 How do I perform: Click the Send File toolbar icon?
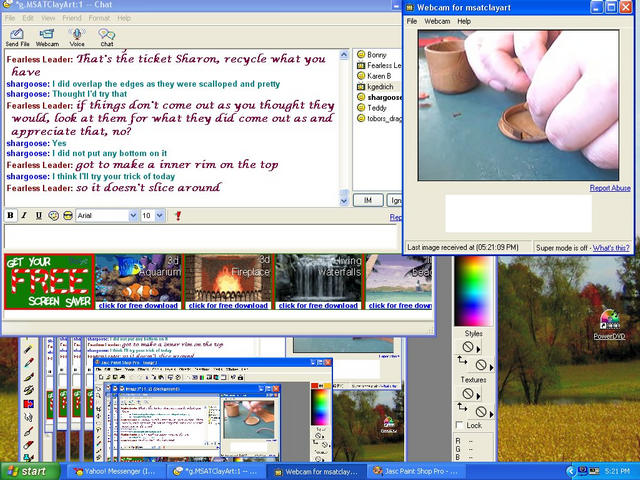coord(17,37)
